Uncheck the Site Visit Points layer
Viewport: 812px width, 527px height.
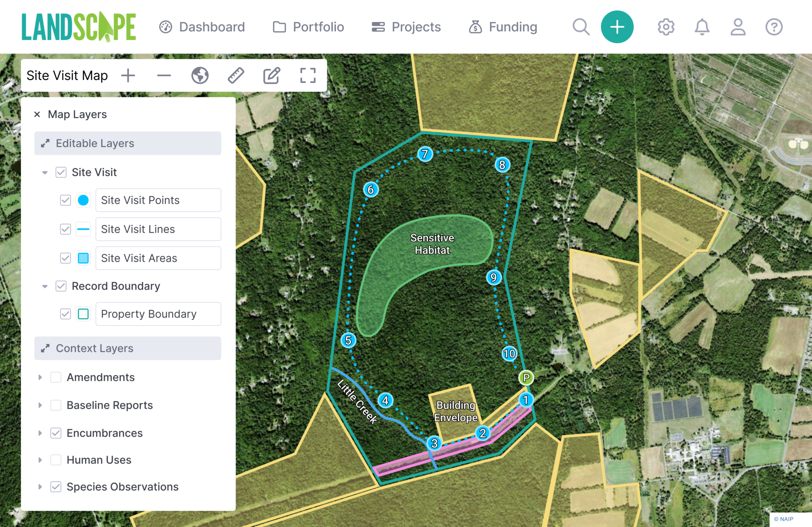tap(65, 200)
